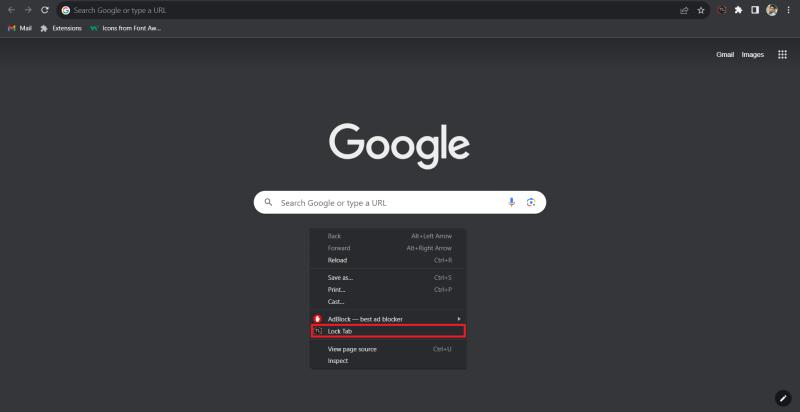800x412 pixels.
Task: Start voice search with the microphone icon
Action: click(511, 202)
